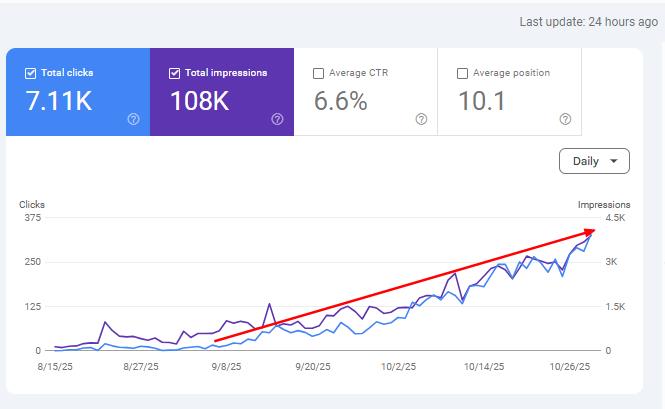Open help icon on Total clicks card
The width and height of the screenshot is (665, 409).
click(133, 119)
